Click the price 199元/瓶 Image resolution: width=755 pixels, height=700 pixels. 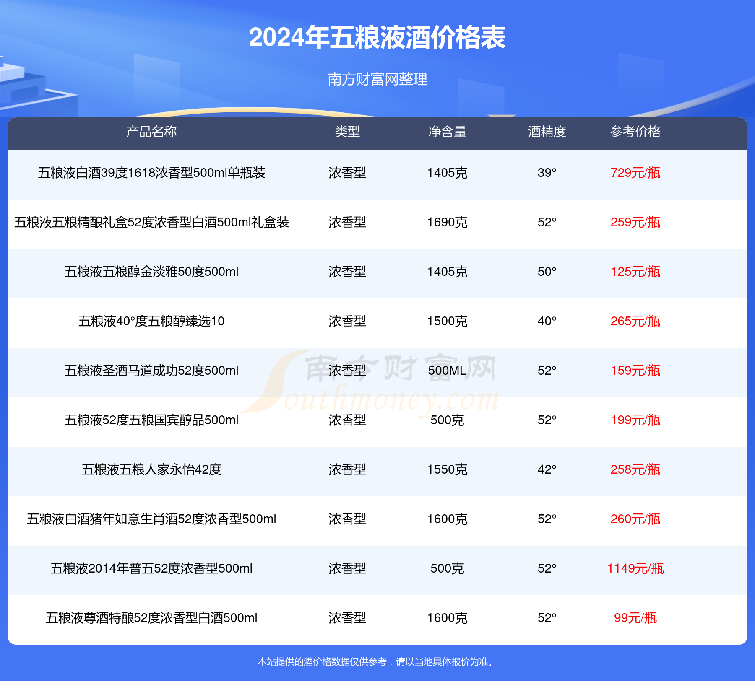635,420
